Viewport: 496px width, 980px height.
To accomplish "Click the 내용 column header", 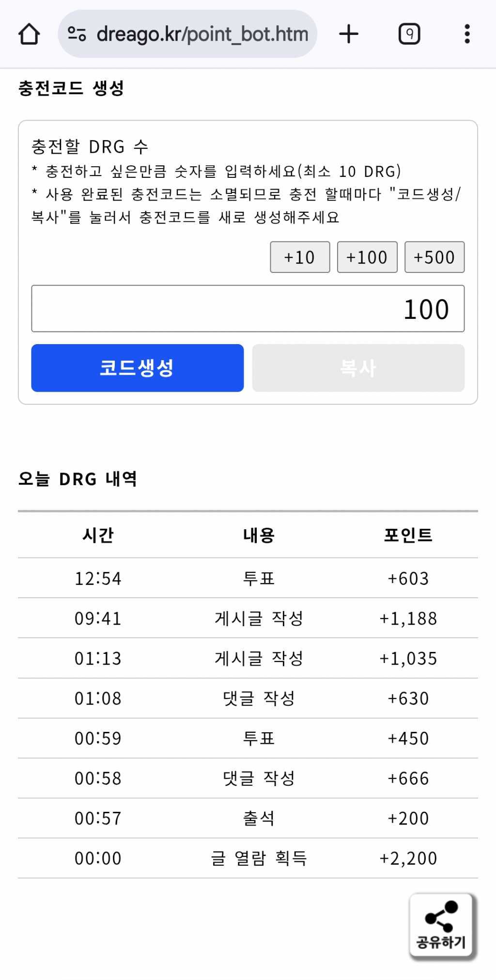I will 259,535.
